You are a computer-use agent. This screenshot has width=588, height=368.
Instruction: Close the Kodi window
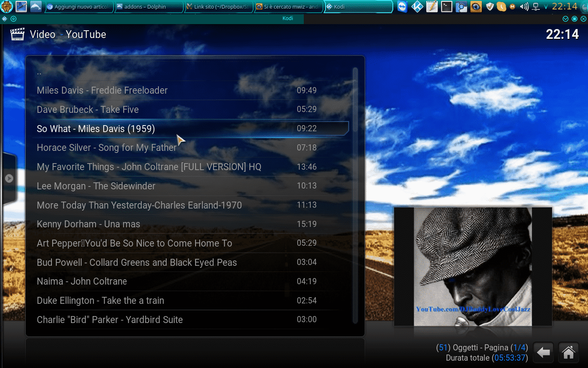pyautogui.click(x=584, y=19)
